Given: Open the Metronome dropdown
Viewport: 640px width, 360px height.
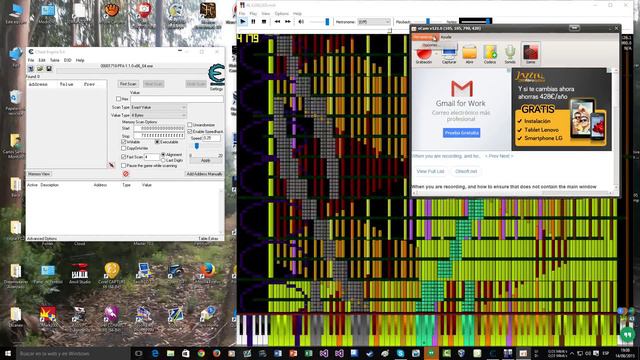Looking at the screenshot, I should (374, 22).
